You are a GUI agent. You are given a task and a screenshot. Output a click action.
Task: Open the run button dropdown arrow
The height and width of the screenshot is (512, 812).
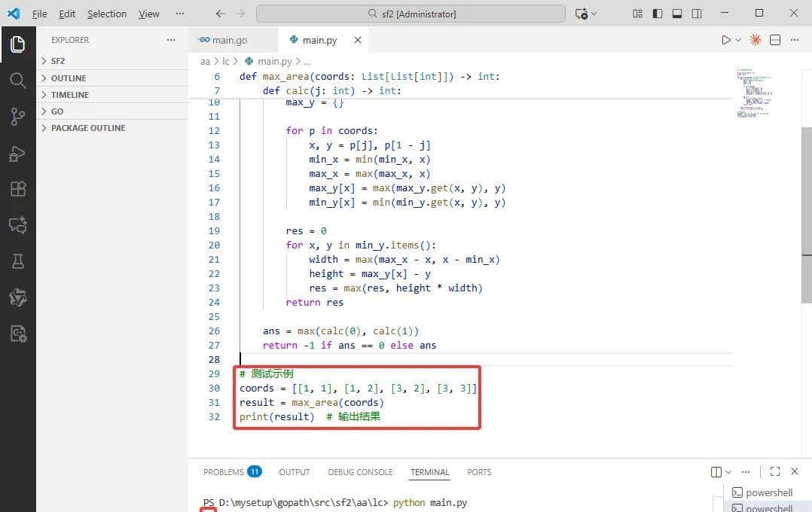point(738,40)
